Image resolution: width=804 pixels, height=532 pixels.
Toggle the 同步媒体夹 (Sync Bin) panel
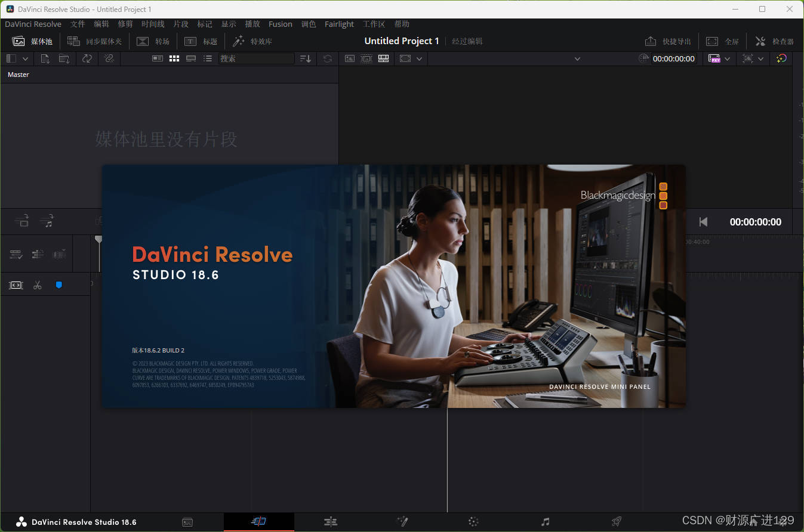pyautogui.click(x=94, y=41)
